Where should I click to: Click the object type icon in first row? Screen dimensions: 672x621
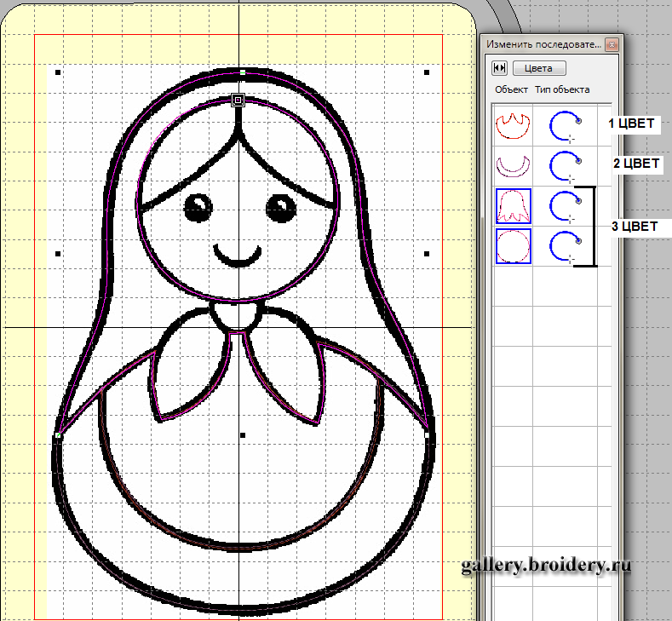click(564, 125)
